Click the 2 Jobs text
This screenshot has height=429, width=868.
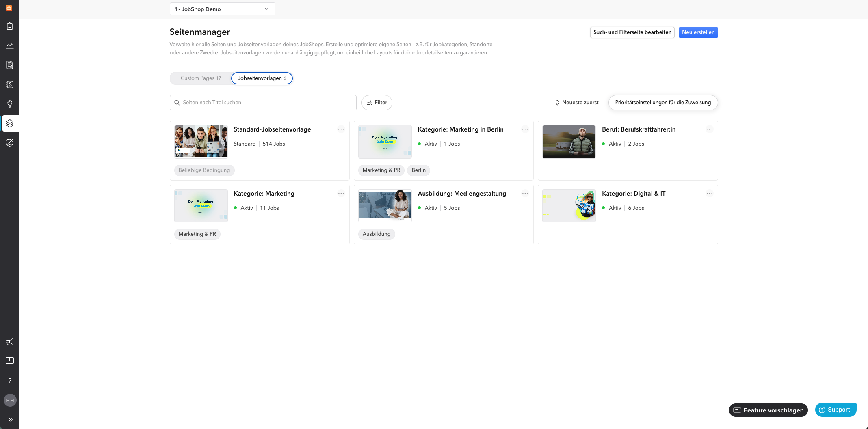pyautogui.click(x=636, y=144)
